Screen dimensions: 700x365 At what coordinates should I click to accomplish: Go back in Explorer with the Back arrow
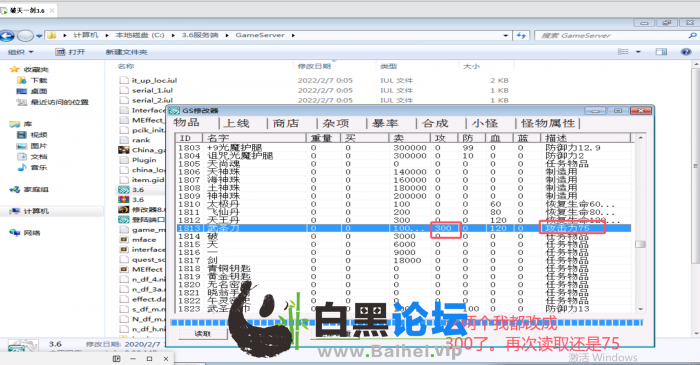[7, 35]
